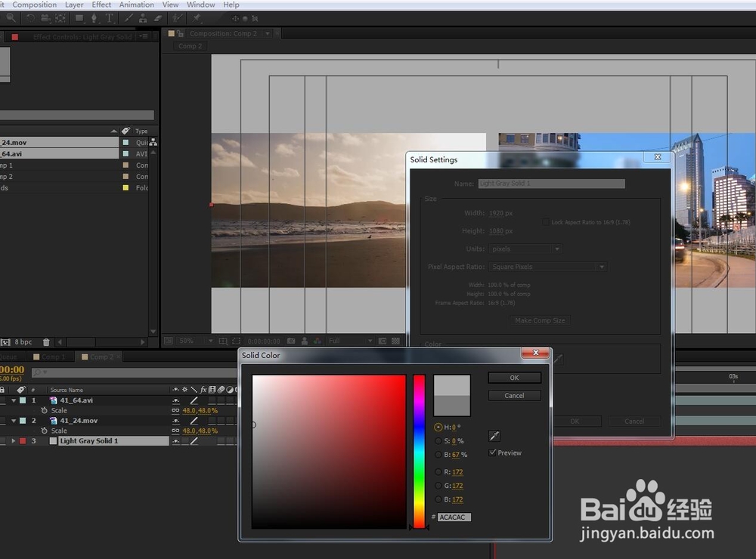Select the Brush tool

pos(129,18)
